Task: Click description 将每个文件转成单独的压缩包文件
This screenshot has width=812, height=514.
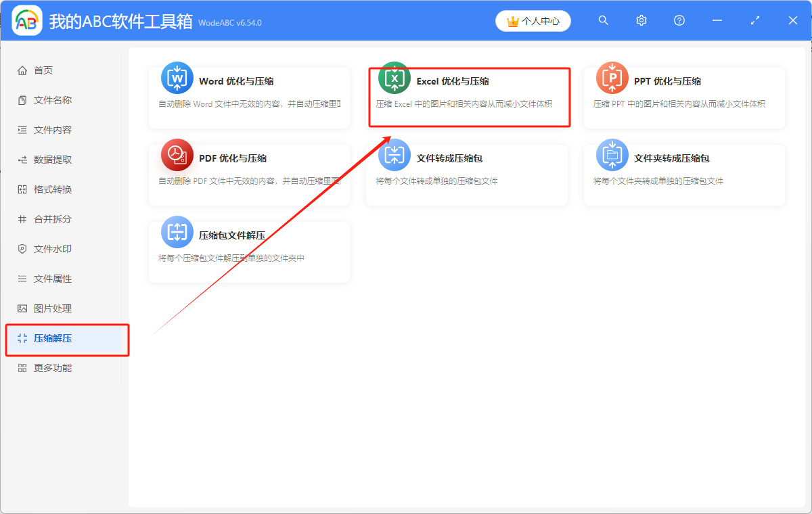Action: point(437,181)
